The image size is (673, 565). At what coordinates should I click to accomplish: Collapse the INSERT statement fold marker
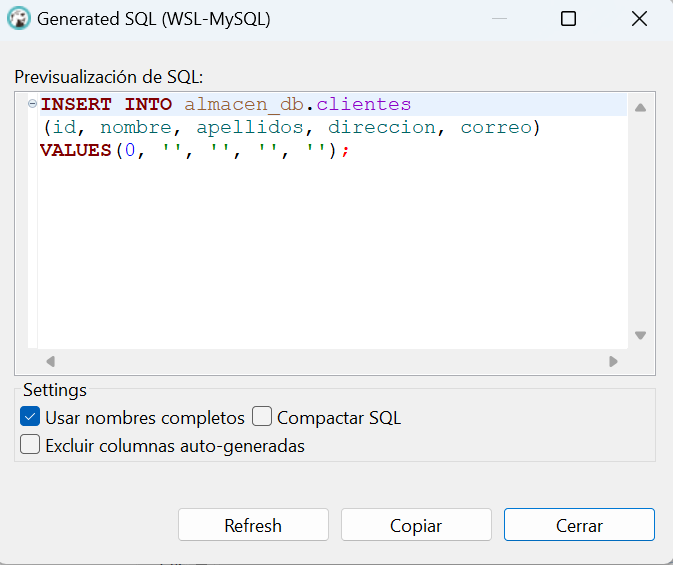tap(32, 103)
